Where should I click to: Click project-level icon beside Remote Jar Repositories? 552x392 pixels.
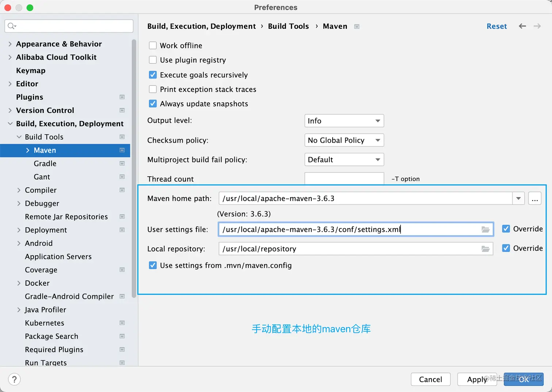pos(122,217)
